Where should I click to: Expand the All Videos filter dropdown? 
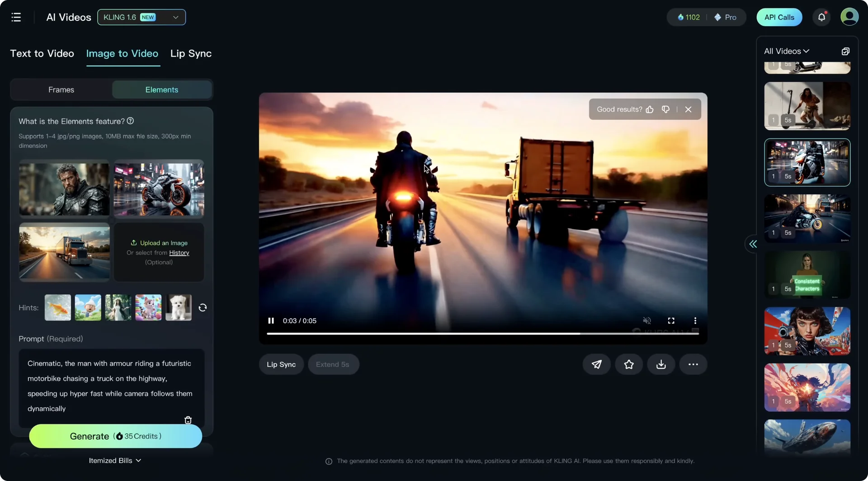(786, 51)
